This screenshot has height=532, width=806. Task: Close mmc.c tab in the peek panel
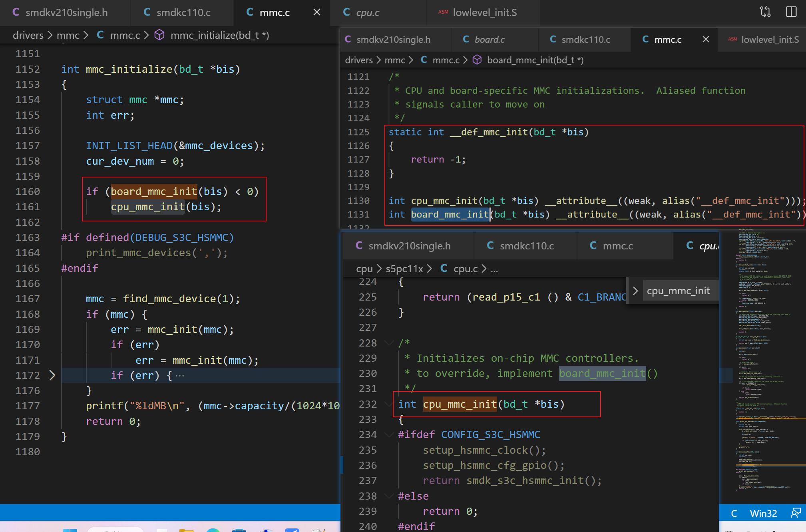(x=706, y=39)
